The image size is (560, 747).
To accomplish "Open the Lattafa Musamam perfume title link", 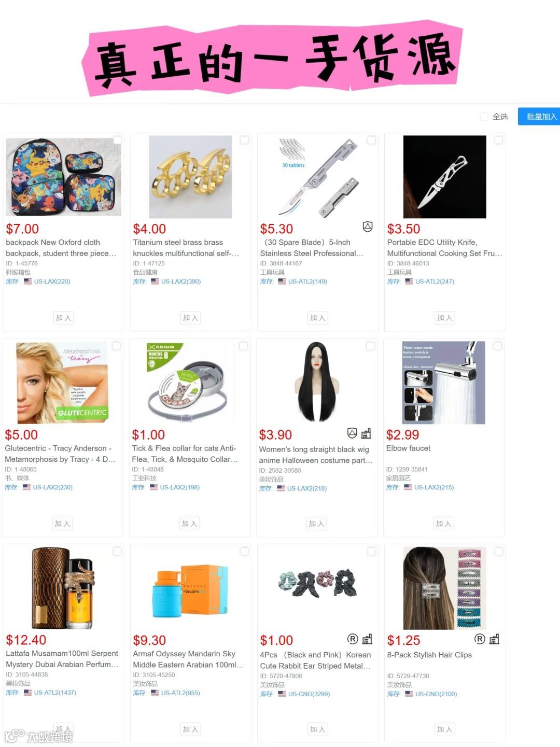I will 62,659.
